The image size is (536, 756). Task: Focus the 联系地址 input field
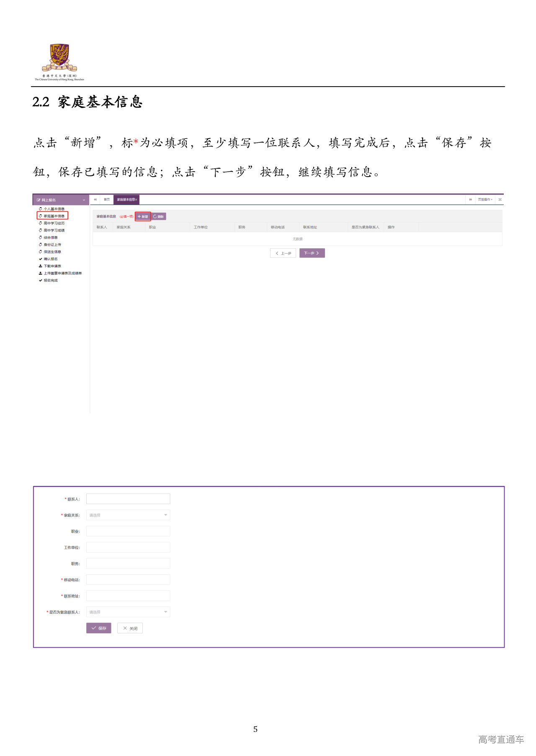(x=128, y=596)
